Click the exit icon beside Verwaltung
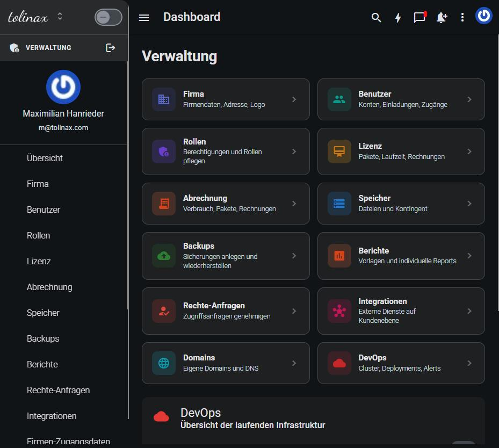The width and height of the screenshot is (499, 448). (110, 48)
